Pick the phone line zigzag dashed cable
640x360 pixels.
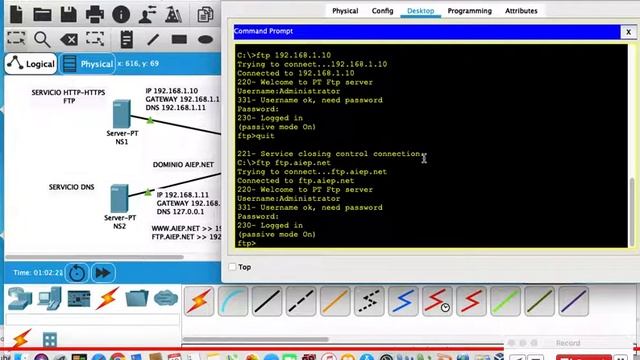(x=369, y=301)
